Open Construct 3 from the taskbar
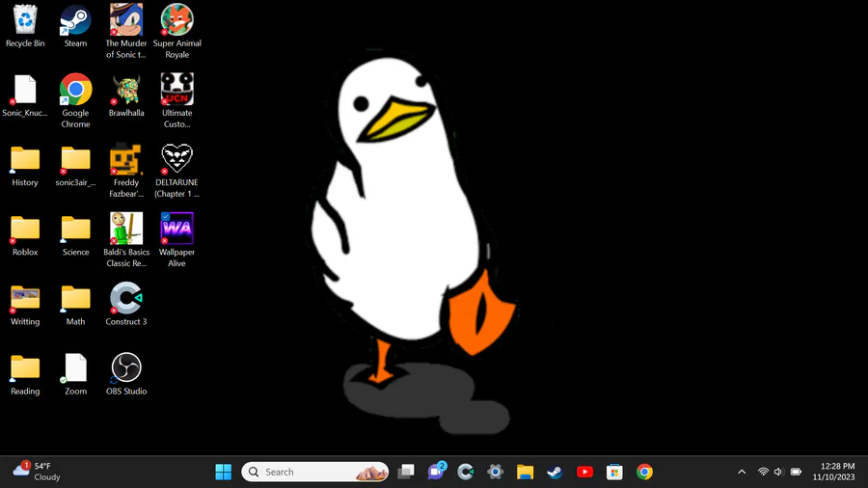 click(466, 472)
